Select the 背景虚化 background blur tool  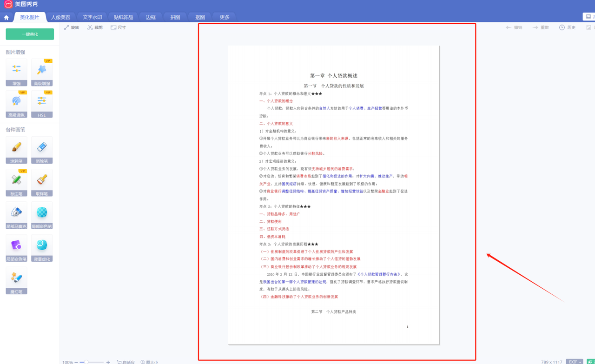point(42,248)
